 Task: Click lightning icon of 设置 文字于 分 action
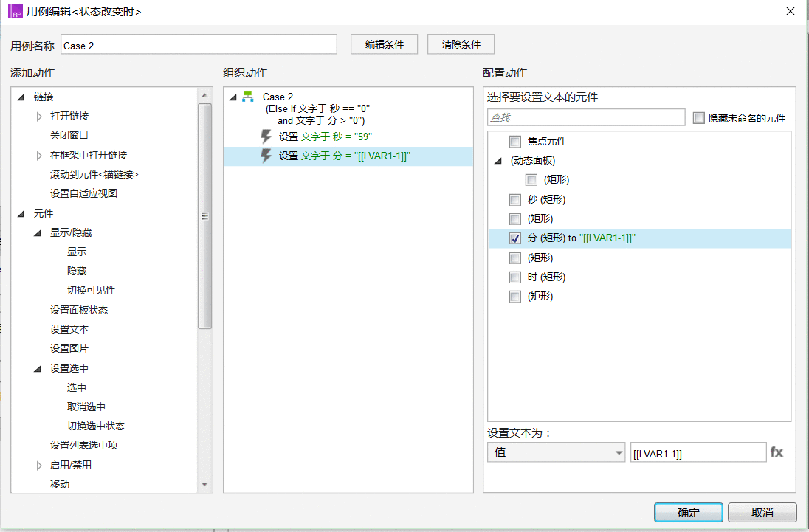click(x=266, y=156)
